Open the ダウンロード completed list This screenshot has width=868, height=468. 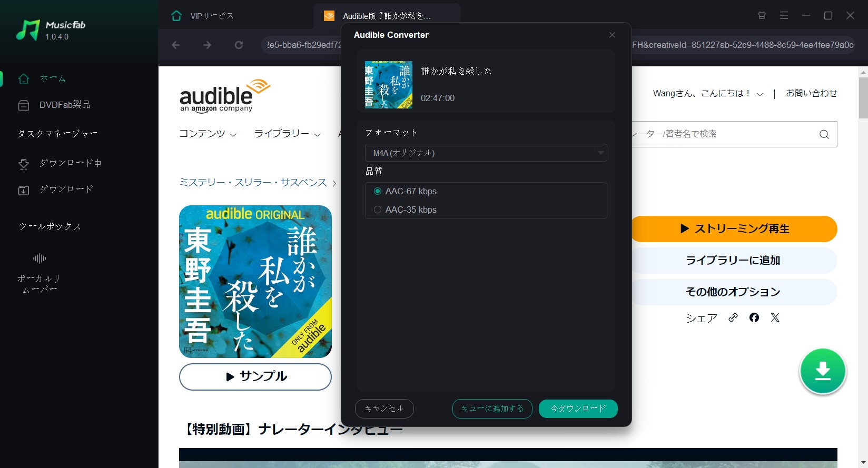(55, 190)
